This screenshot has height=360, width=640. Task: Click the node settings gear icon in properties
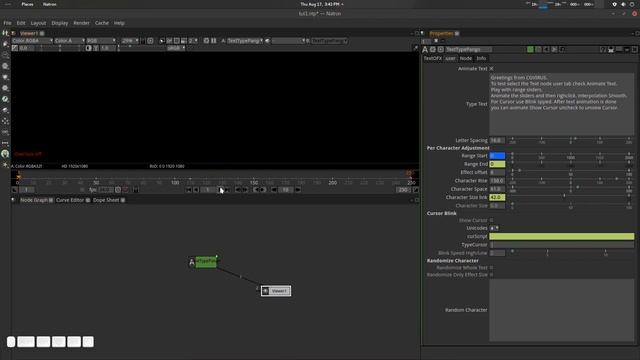pos(433,49)
